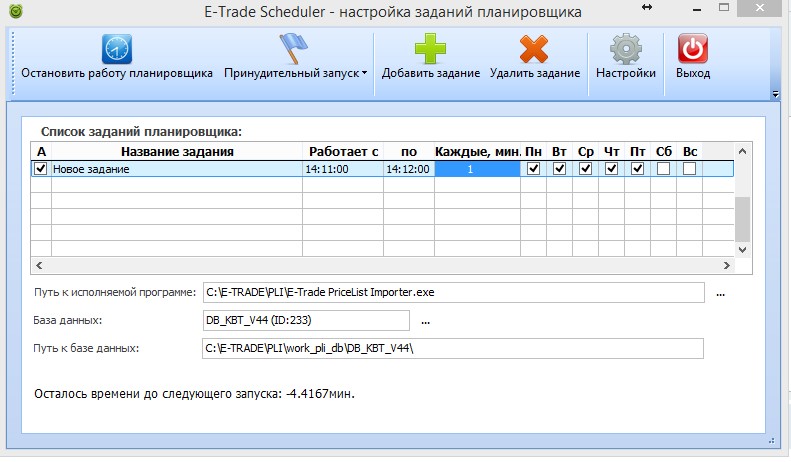Uncheck the Вт checkbox for the task
This screenshot has height=462, width=791.
click(x=559, y=168)
